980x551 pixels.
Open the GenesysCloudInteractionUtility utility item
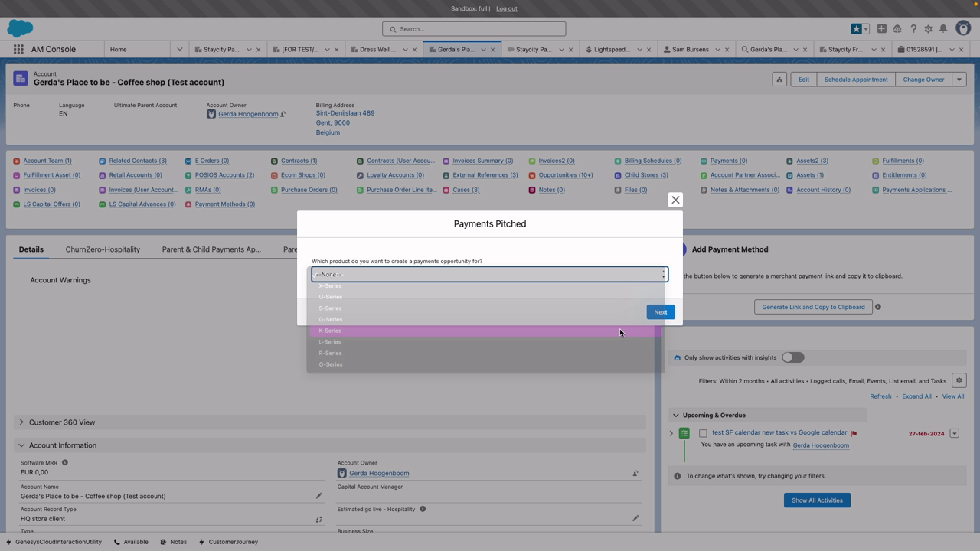pyautogui.click(x=54, y=542)
